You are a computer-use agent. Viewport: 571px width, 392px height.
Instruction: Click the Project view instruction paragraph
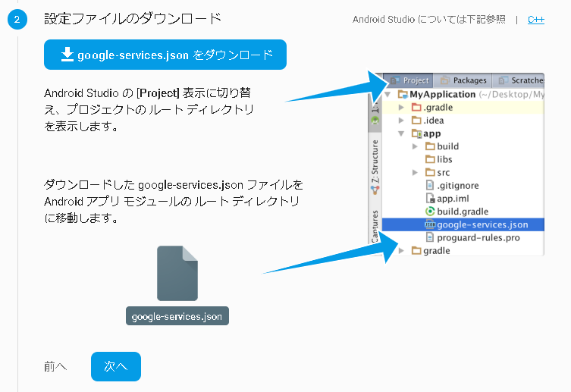pos(149,109)
